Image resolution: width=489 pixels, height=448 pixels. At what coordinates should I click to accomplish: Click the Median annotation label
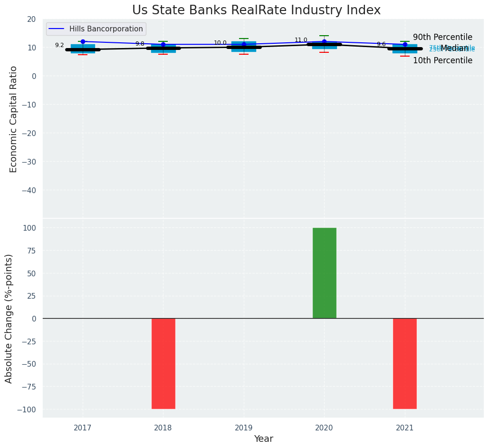point(454,48)
